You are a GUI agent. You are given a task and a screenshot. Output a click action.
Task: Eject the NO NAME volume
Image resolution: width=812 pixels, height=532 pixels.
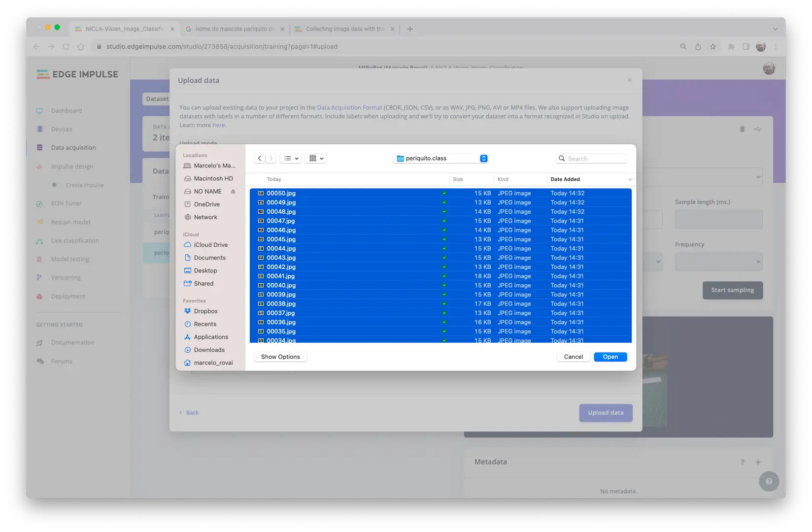[233, 192]
